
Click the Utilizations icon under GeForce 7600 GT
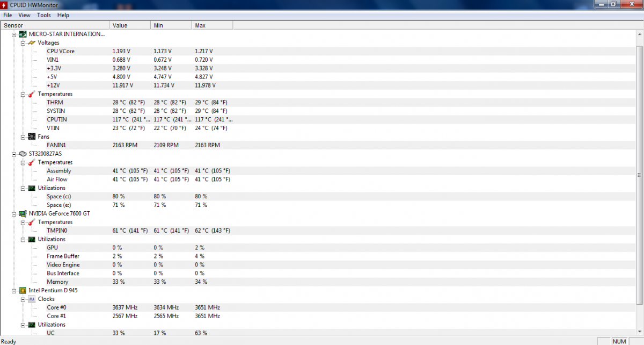[x=32, y=239]
